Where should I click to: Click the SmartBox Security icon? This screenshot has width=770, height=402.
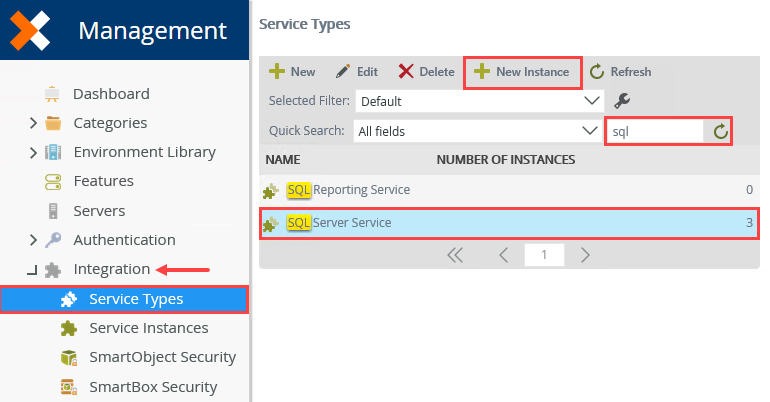pos(69,387)
